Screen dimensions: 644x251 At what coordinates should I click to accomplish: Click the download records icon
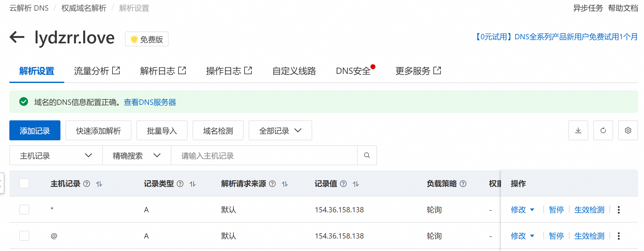pos(578,130)
